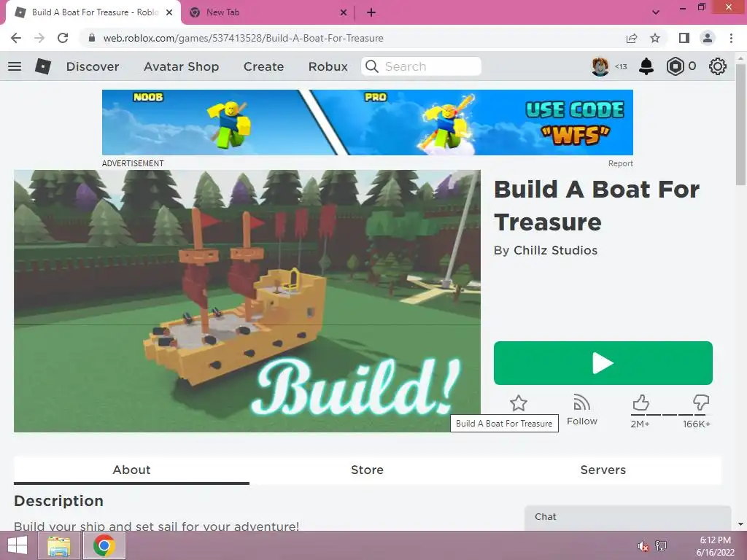Add game to favorites with star icon
747x560 pixels.
[x=519, y=402]
